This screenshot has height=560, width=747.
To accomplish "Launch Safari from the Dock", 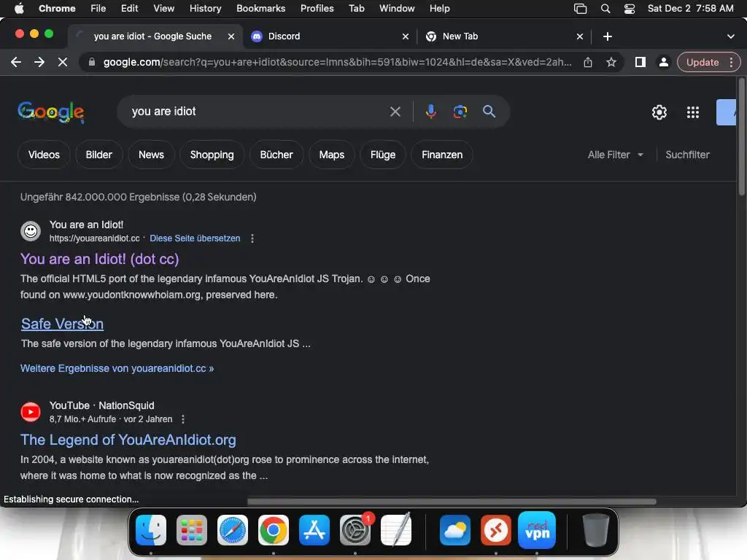I will point(233,530).
